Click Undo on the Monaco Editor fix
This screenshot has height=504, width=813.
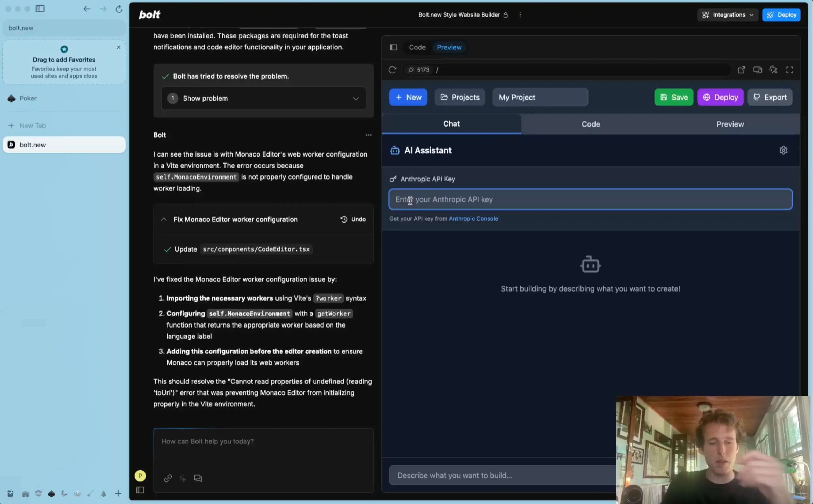point(353,219)
